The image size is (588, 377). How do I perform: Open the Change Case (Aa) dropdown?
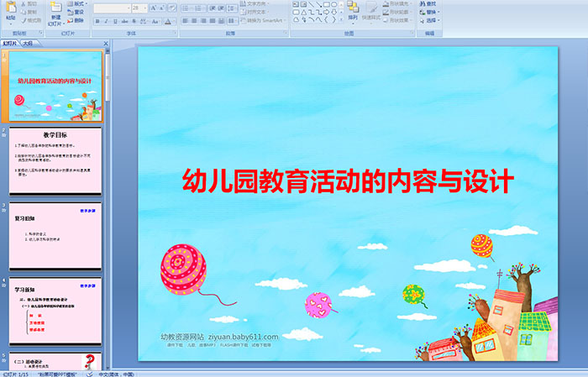click(x=155, y=21)
